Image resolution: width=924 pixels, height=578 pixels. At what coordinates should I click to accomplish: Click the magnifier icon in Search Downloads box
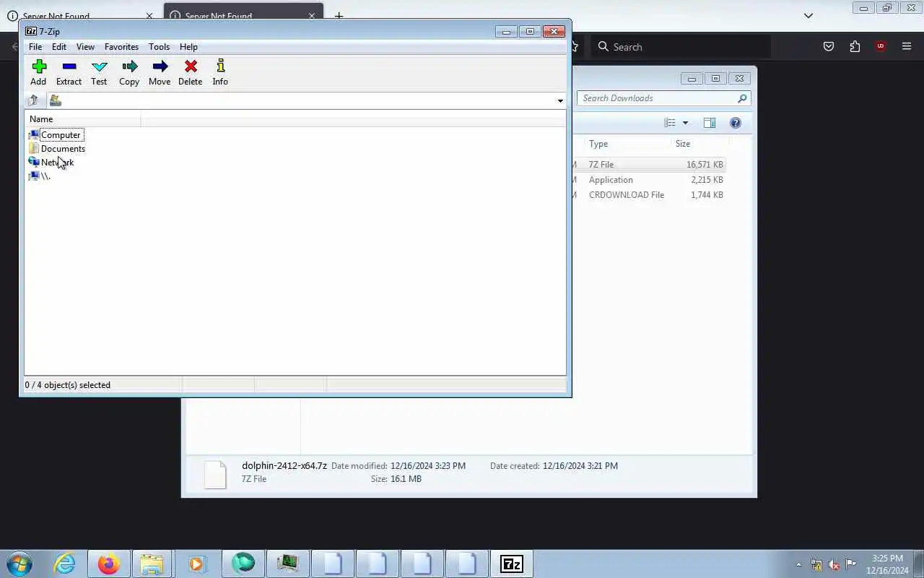coord(742,98)
